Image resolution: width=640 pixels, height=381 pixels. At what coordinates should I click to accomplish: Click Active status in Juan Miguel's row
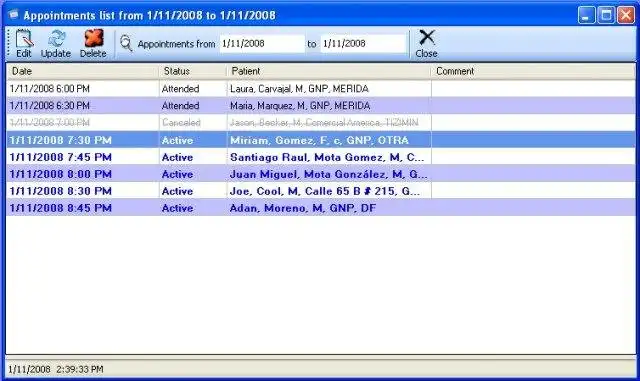[x=178, y=174]
